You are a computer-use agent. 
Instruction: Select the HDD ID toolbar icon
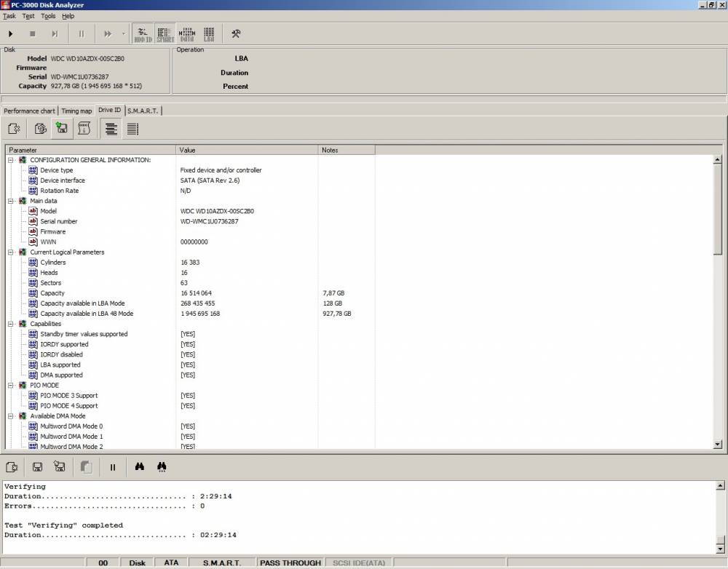[143, 34]
